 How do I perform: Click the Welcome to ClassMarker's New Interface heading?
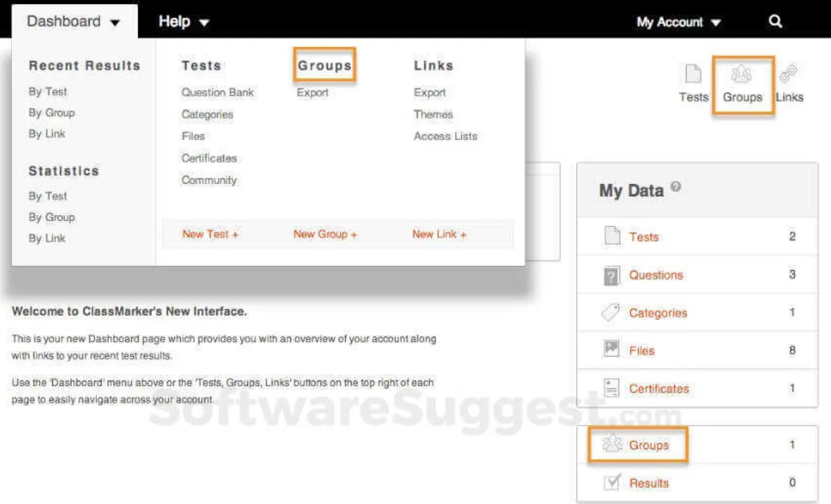coord(129,312)
